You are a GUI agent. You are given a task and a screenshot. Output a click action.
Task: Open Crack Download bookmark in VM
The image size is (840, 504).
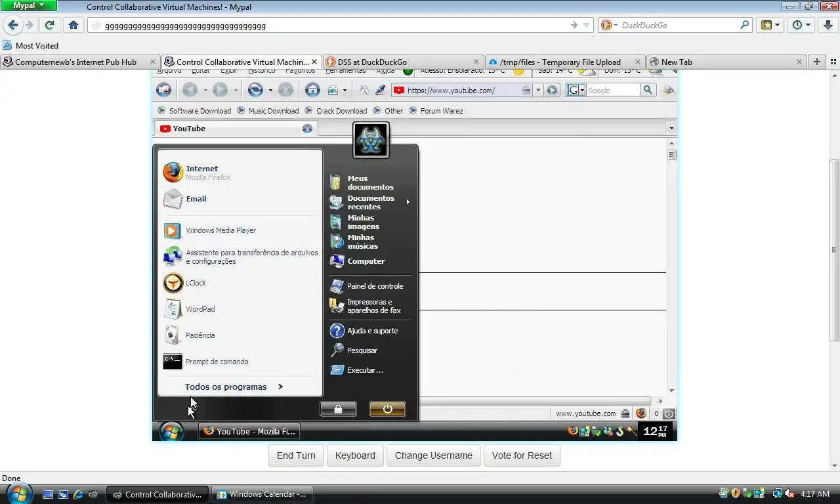[x=336, y=111]
